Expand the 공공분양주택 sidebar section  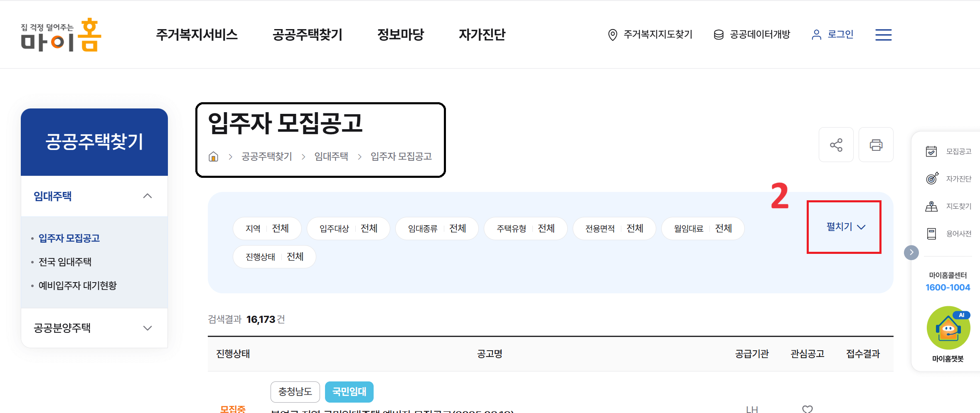(148, 328)
